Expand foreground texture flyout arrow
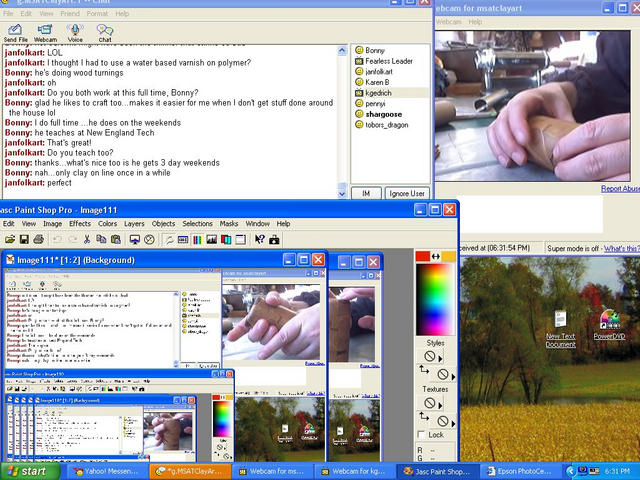This screenshot has width=640, height=480. pos(440,405)
